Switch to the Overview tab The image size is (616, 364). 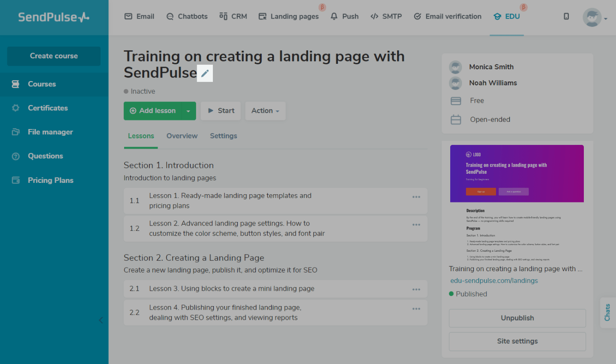tap(182, 136)
